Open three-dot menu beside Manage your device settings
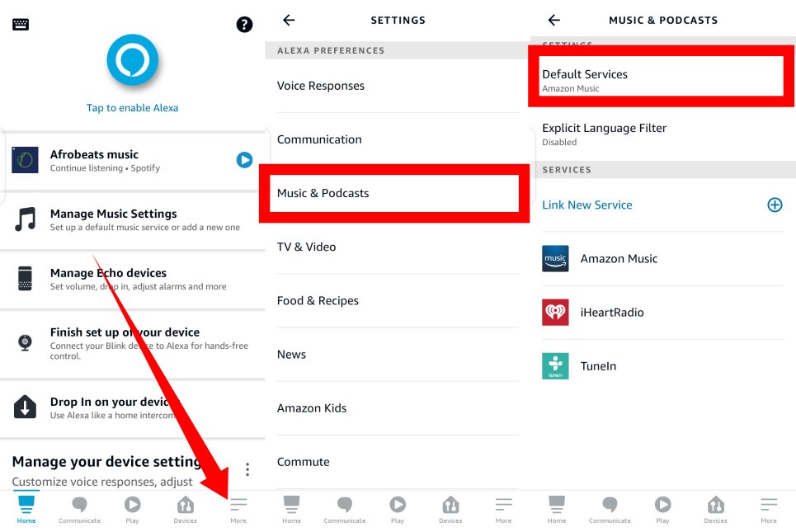The image size is (796, 532). 247,469
